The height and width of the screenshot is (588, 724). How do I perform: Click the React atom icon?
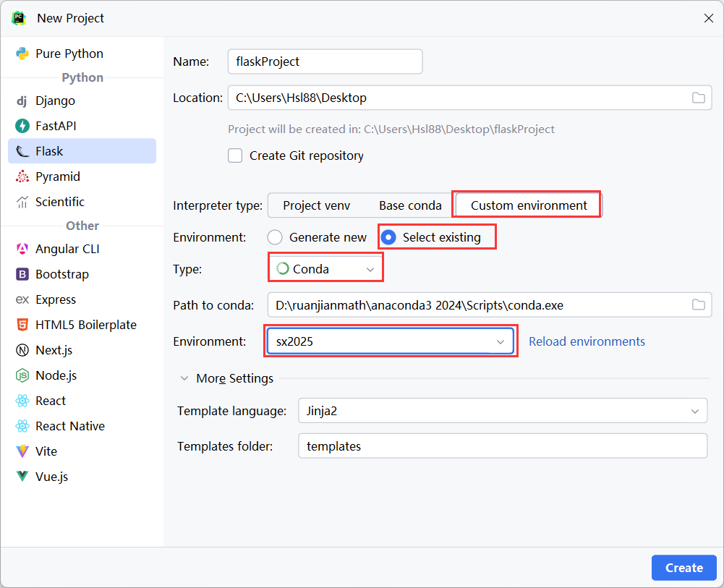(22, 401)
